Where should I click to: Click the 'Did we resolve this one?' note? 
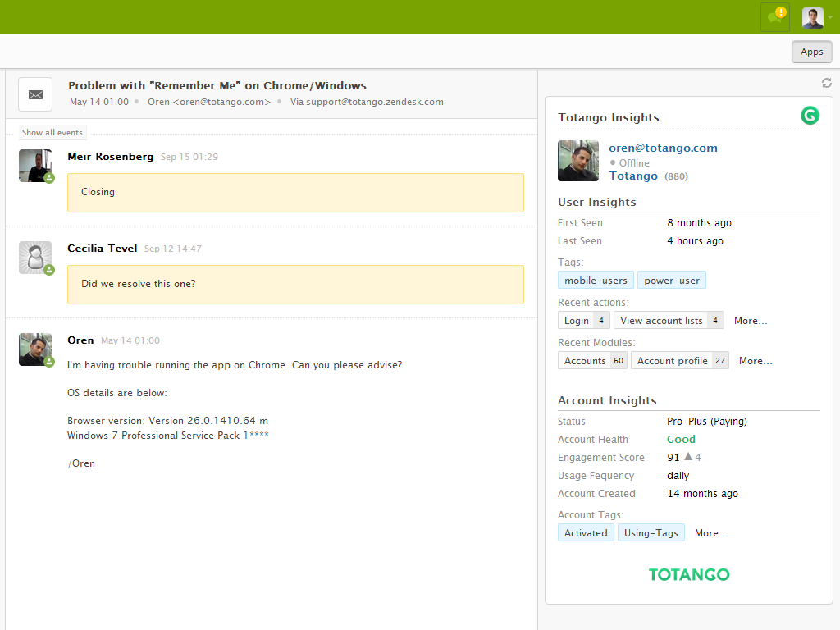pyautogui.click(x=295, y=285)
